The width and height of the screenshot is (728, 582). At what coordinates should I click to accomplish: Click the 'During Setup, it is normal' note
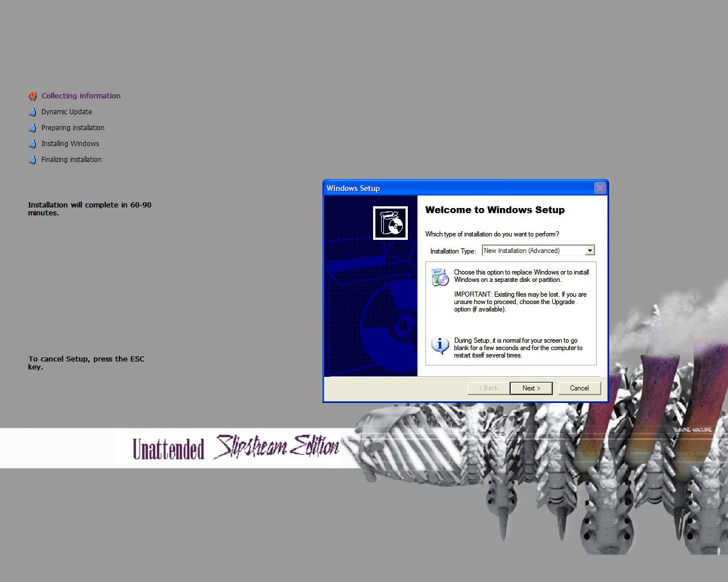pyautogui.click(x=518, y=348)
